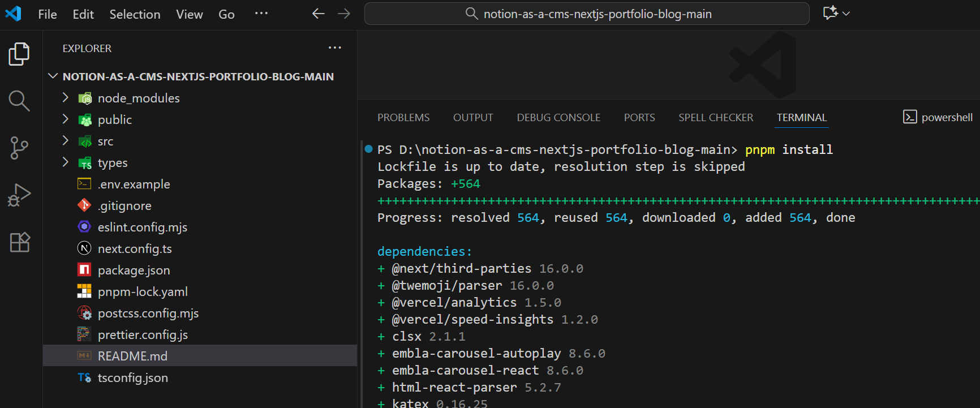Open the File menu
The width and height of the screenshot is (980, 408).
(48, 14)
